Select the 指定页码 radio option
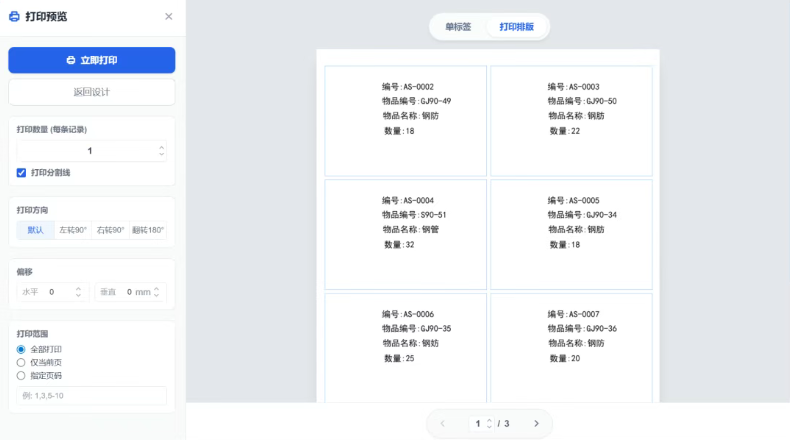This screenshot has height=440, width=790. coord(21,375)
